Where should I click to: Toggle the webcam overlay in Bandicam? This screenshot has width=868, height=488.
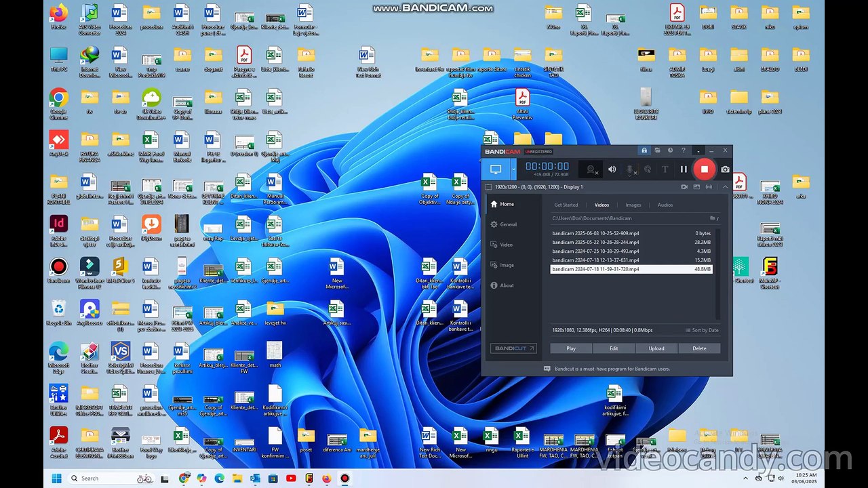tap(591, 169)
